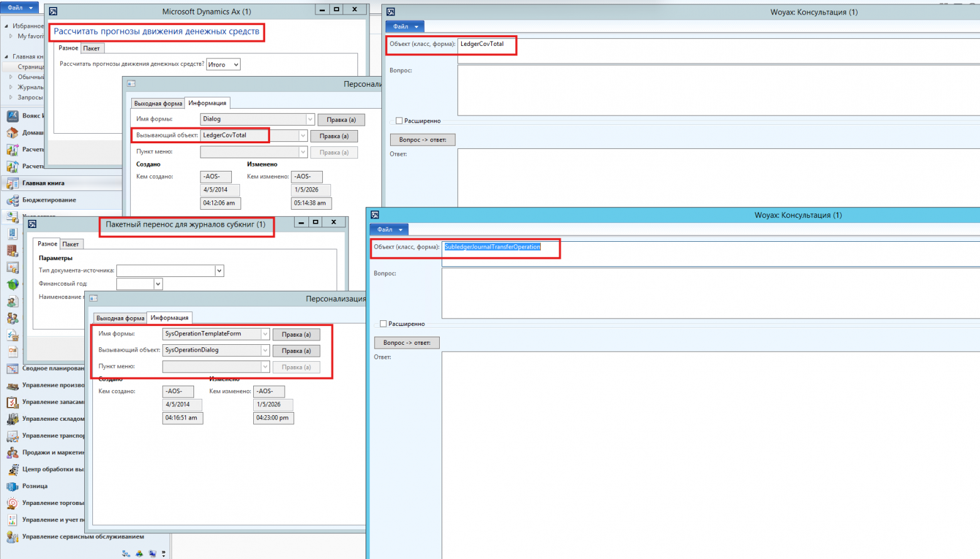Open Файл menu in upper Консультация window

tap(405, 26)
